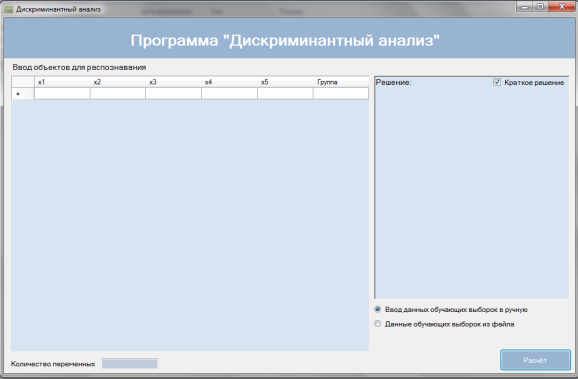Click the empty cell under Группа
The height and width of the screenshot is (380, 578).
[341, 94]
